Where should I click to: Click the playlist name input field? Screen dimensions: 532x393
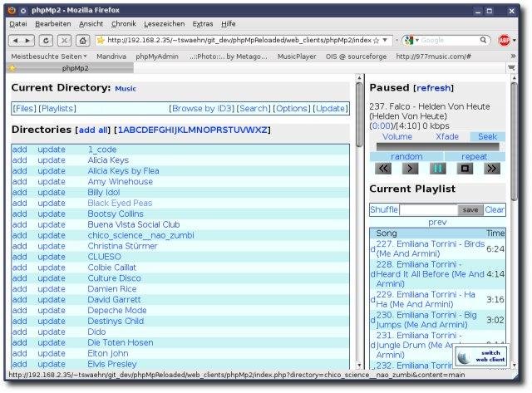coord(429,210)
